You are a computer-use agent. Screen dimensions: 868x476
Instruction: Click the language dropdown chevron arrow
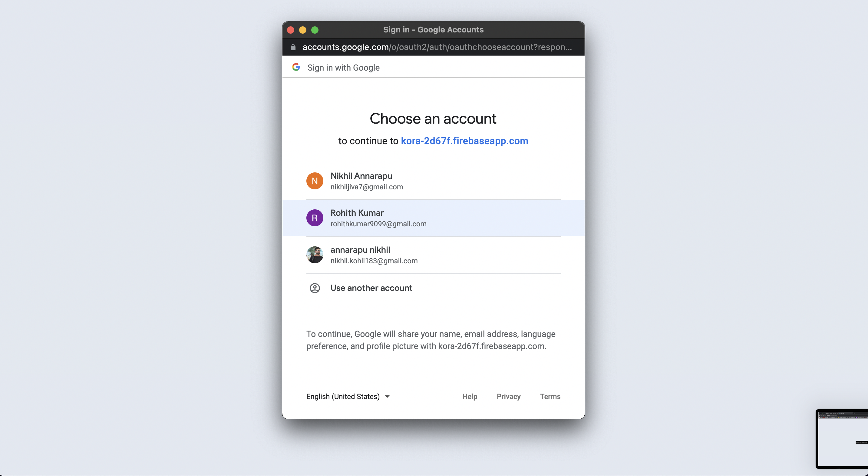pyautogui.click(x=387, y=396)
